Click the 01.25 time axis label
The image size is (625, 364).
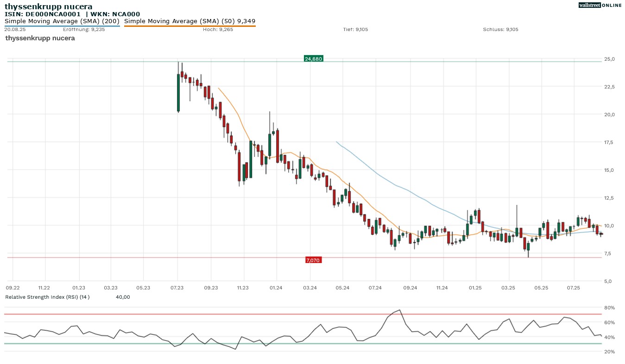[475, 288]
